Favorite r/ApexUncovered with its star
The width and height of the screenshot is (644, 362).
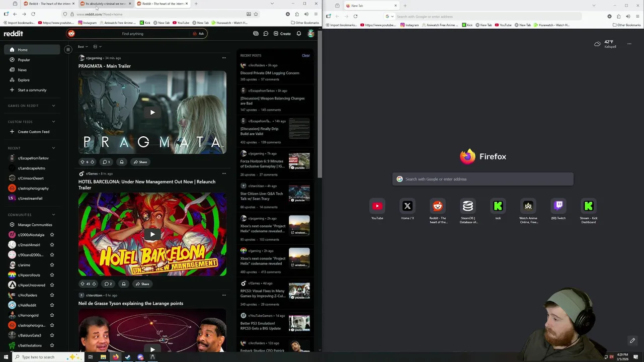click(x=52, y=285)
